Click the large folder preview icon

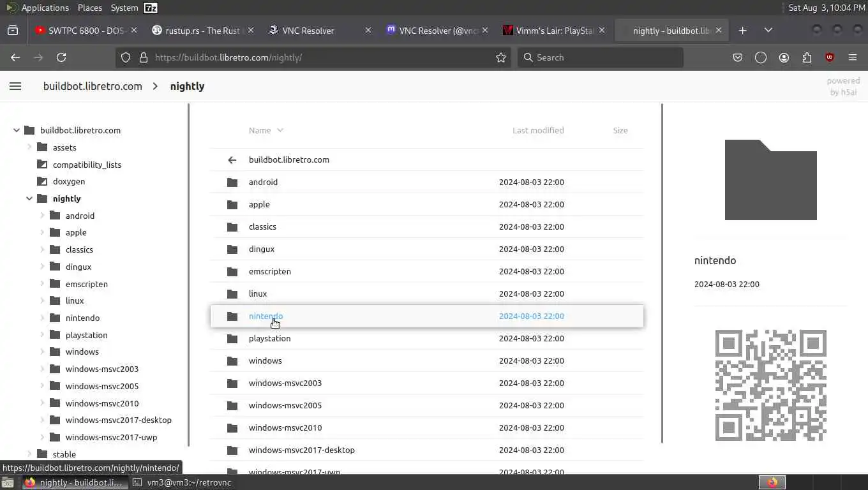point(771,180)
